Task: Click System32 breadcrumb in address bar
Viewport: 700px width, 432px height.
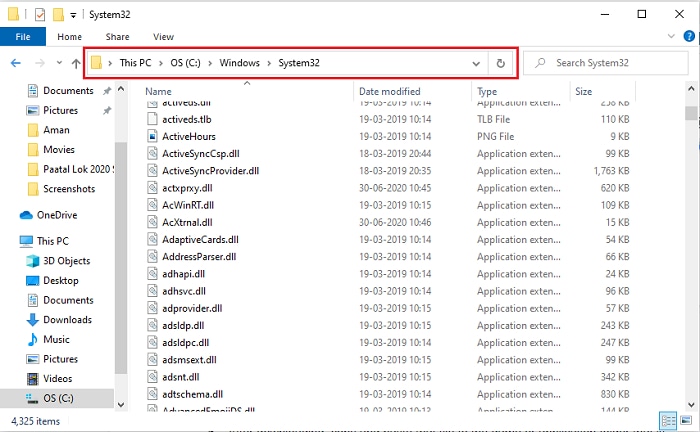Action: tap(299, 63)
